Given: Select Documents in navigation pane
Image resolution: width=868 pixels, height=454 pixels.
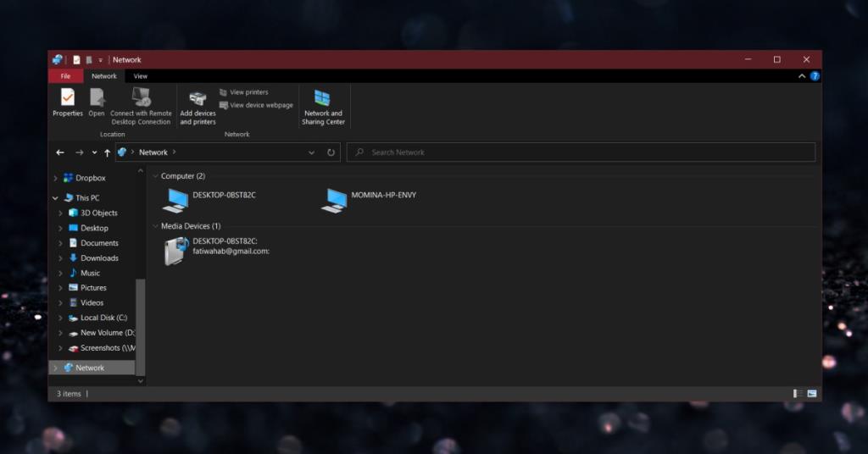Looking at the screenshot, I should coord(93,243).
